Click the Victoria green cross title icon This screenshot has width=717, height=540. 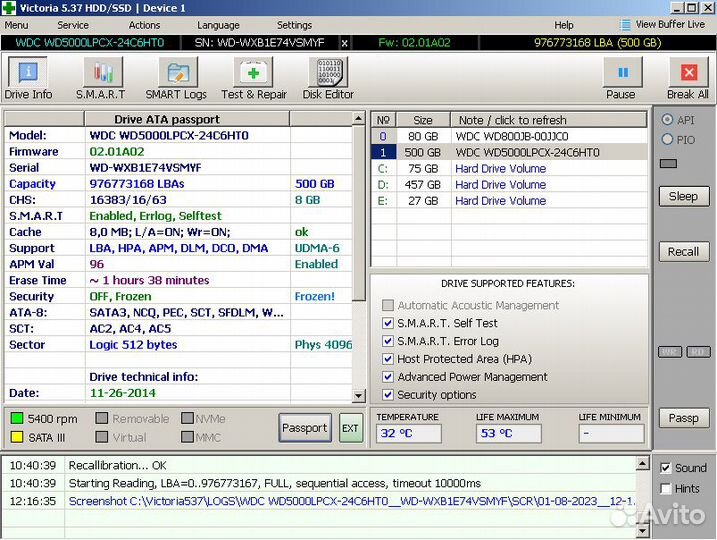[9, 8]
